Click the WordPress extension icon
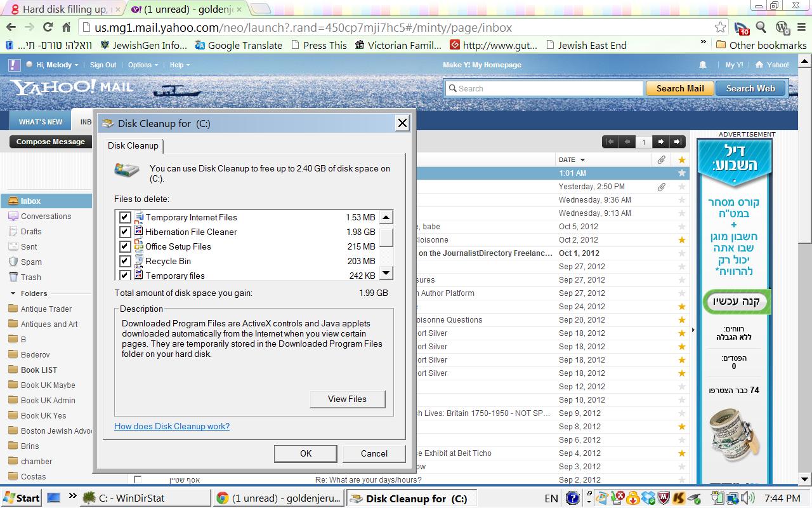This screenshot has width=812, height=508. click(782, 27)
